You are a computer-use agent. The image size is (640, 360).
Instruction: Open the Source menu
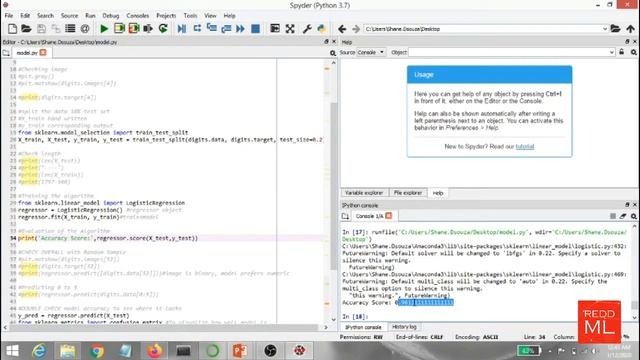[x=69, y=16]
